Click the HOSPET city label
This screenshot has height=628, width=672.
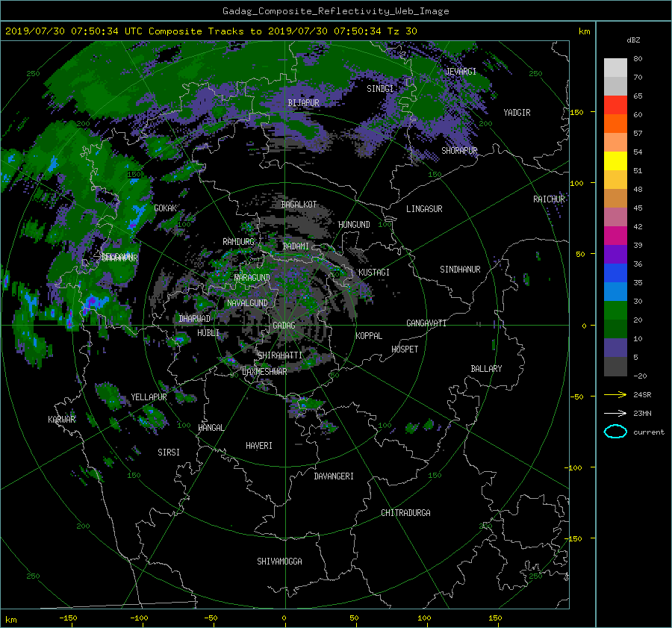point(405,349)
